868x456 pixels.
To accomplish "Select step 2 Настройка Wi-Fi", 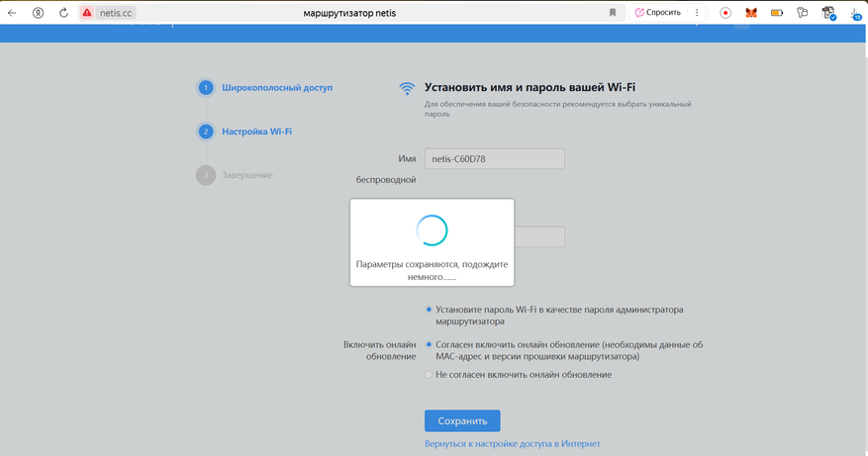I will point(257,132).
